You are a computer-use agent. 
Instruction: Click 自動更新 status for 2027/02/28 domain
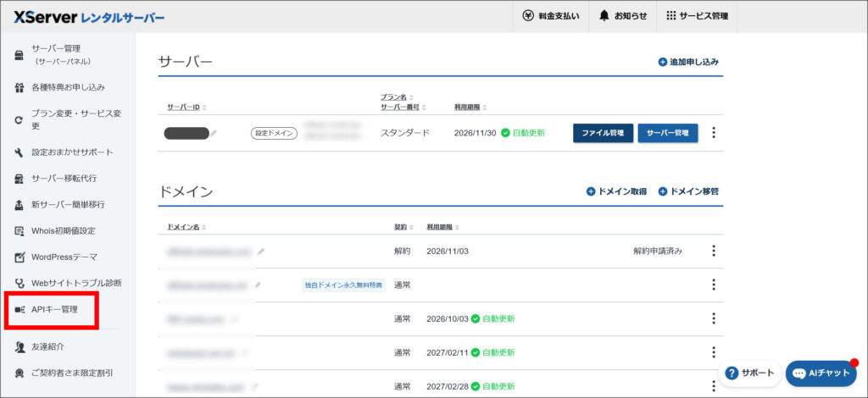pyautogui.click(x=492, y=386)
